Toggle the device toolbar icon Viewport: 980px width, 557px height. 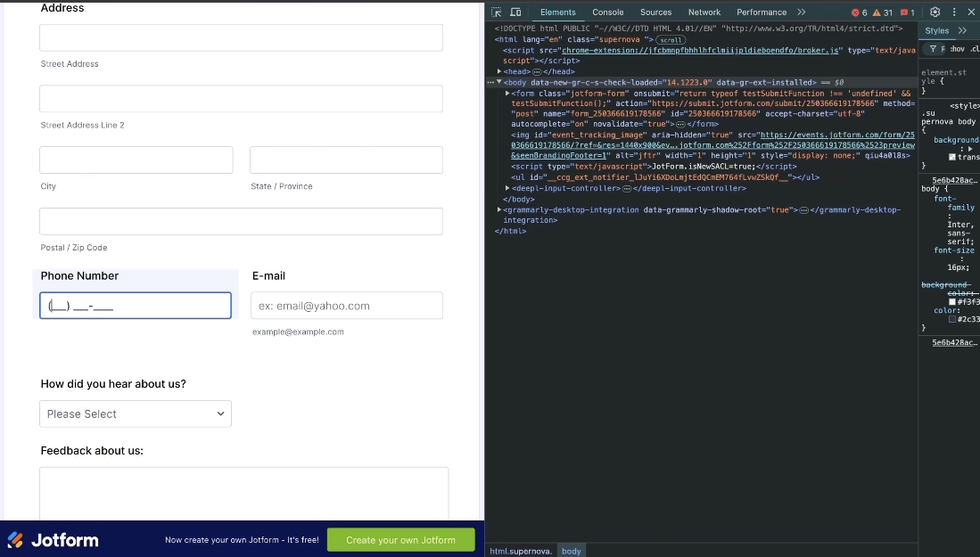point(515,12)
